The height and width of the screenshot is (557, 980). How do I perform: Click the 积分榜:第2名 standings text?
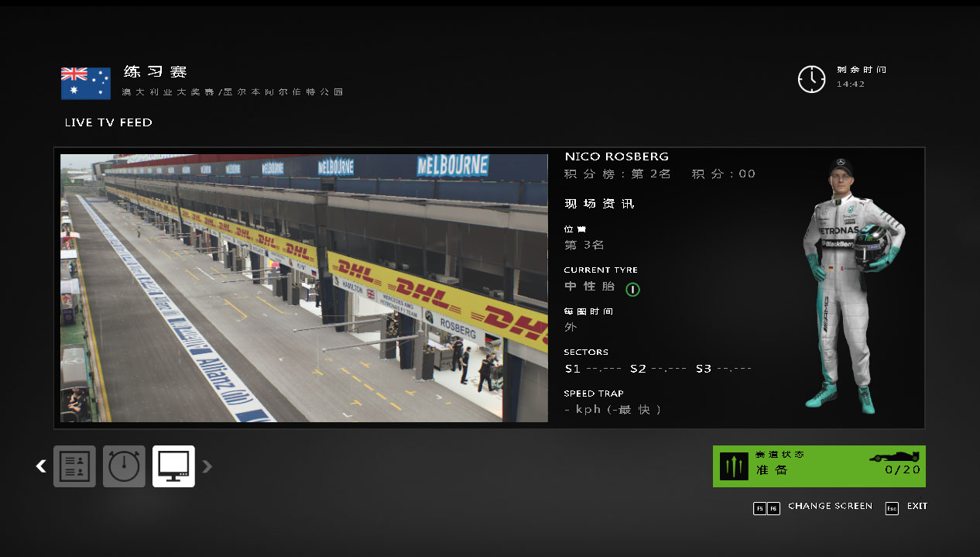[618, 174]
